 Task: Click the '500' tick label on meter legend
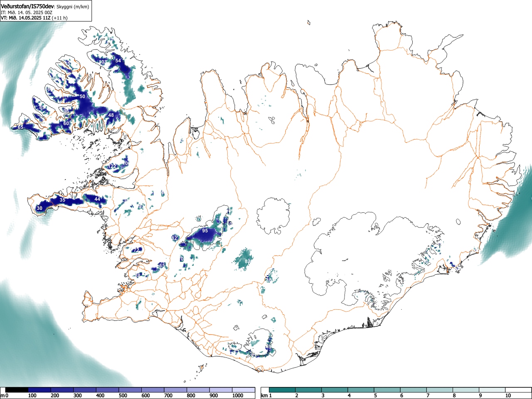click(x=123, y=396)
